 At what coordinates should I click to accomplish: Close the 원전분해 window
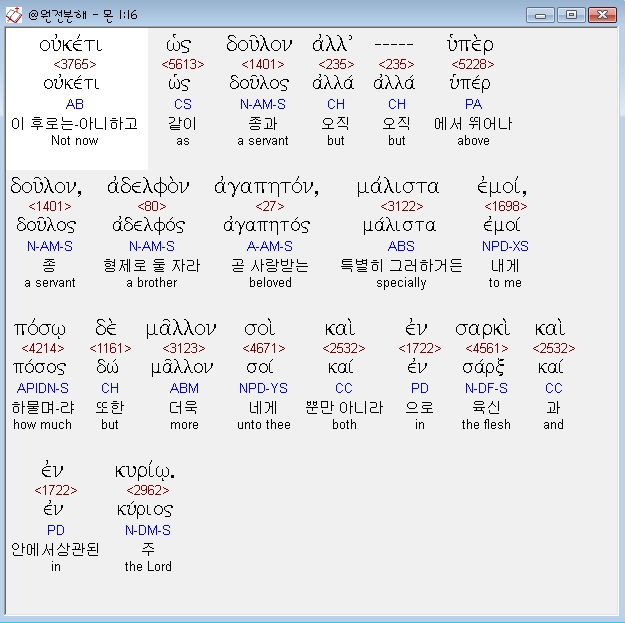coord(602,15)
